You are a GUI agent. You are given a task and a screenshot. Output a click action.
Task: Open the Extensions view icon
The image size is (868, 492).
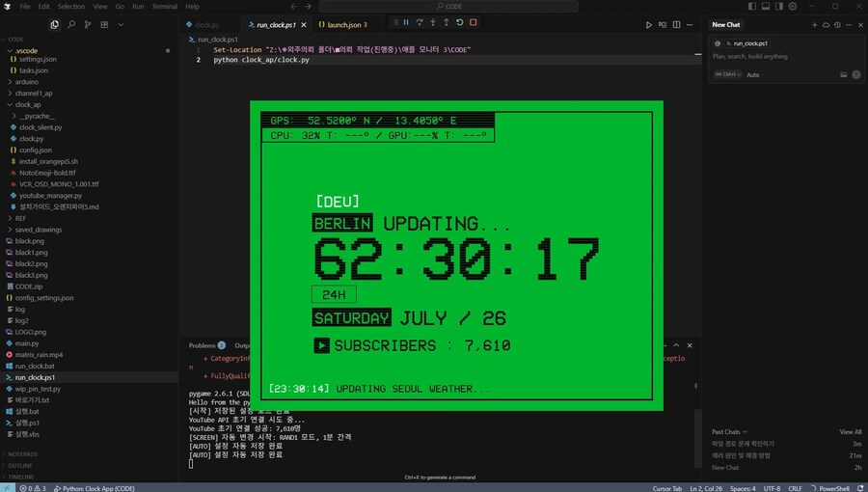pyautogui.click(x=102, y=24)
